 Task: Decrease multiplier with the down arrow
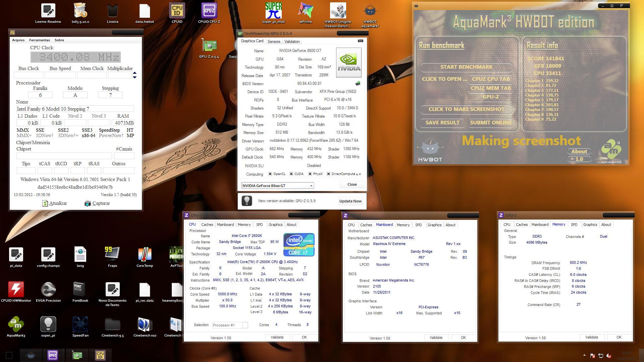(x=135, y=77)
